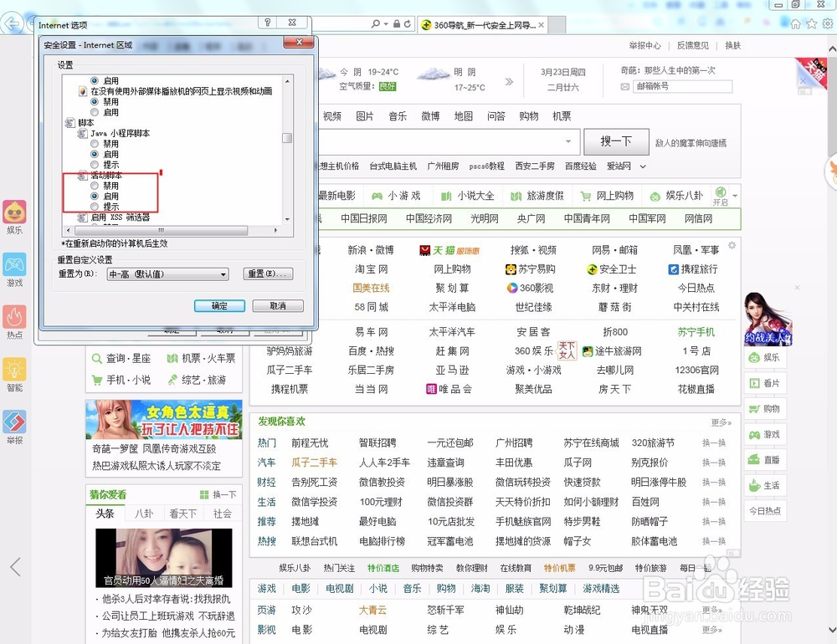Click the 启用 XSS 筛选器 item icon

coord(82,217)
